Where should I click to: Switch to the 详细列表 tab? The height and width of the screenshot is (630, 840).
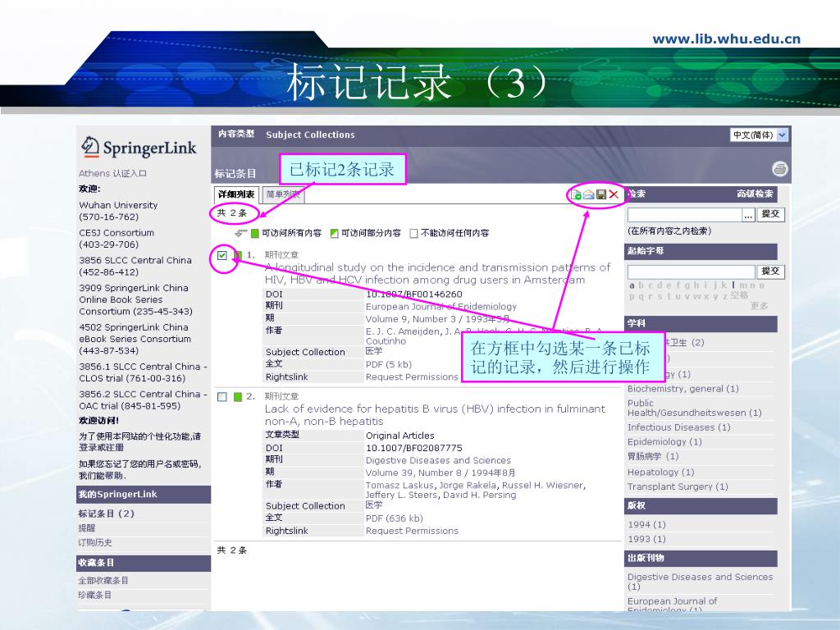coord(236,194)
